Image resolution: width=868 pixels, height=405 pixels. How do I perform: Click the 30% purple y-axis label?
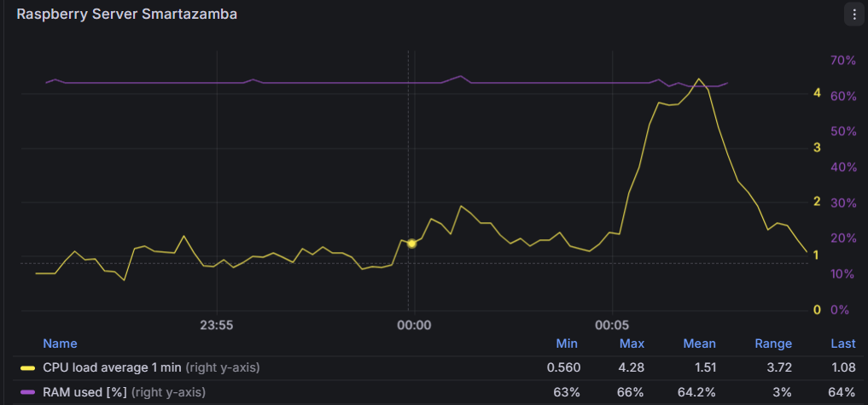(842, 202)
